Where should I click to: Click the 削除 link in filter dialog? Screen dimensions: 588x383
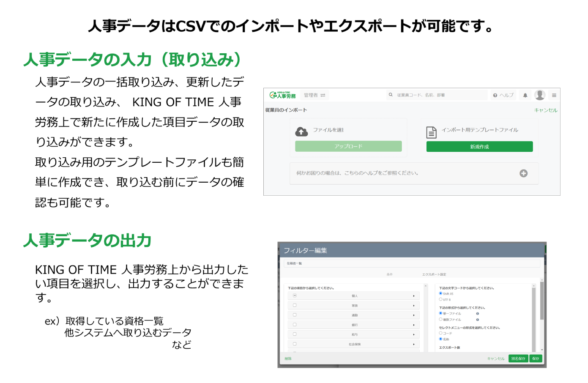[x=288, y=358]
